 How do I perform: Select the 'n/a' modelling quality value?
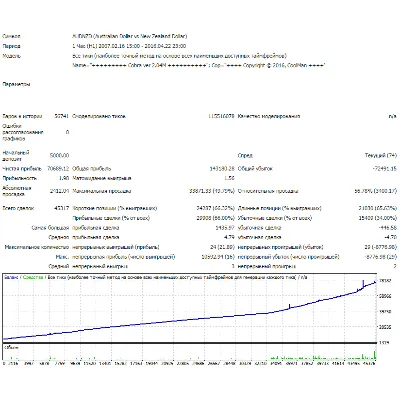pyautogui.click(x=393, y=116)
